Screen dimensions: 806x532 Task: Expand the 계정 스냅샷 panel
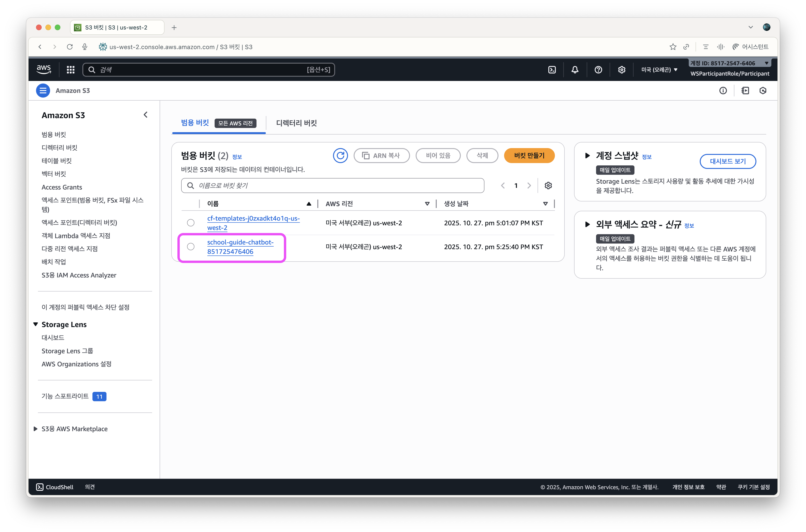[x=587, y=156]
